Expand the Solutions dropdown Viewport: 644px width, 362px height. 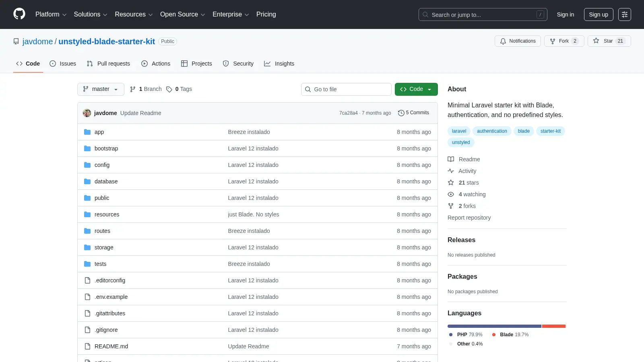pos(91,14)
